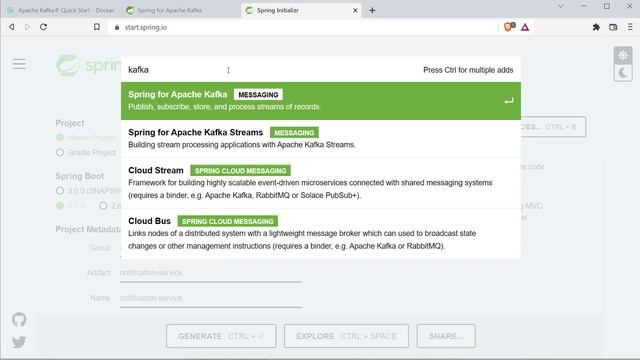640x360 pixels.
Task: Add Spring for Apache Kafka Streams dependency
Action: tap(321, 139)
